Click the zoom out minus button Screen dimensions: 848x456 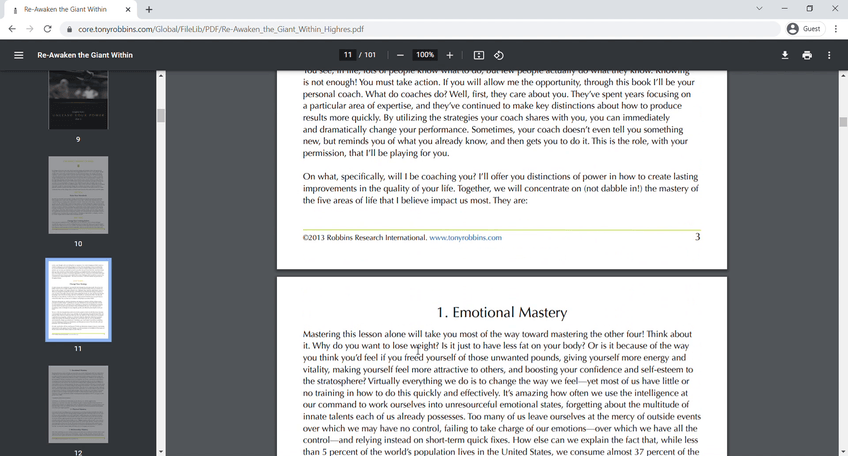(400, 55)
